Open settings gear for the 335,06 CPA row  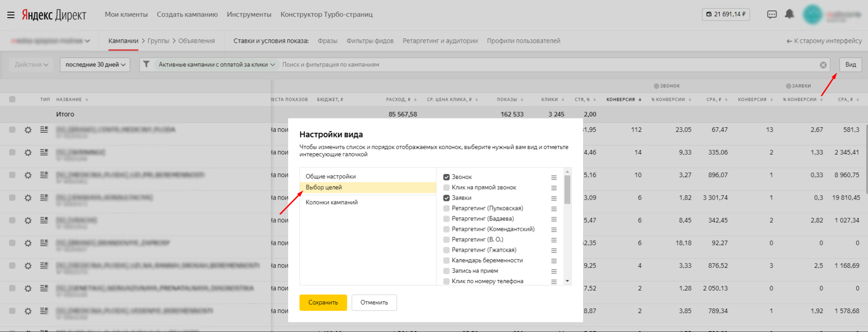[28, 153]
